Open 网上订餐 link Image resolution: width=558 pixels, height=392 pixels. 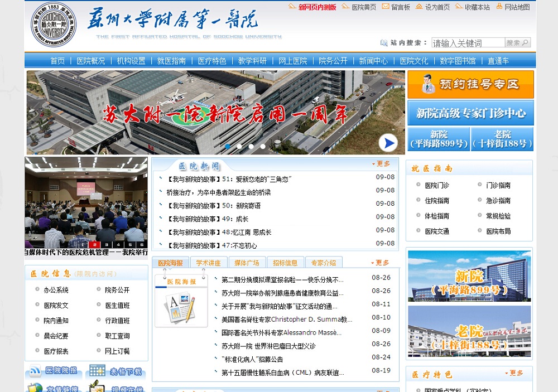coord(117,351)
